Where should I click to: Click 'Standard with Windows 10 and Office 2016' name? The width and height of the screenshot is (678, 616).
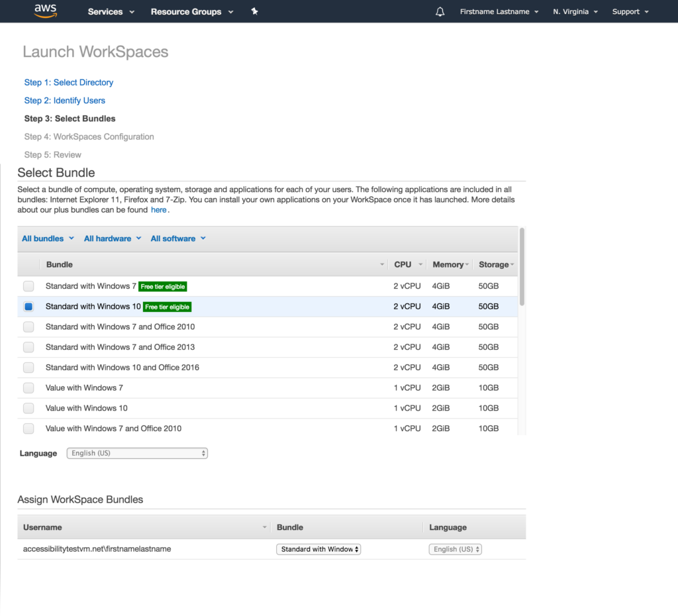coord(122,367)
